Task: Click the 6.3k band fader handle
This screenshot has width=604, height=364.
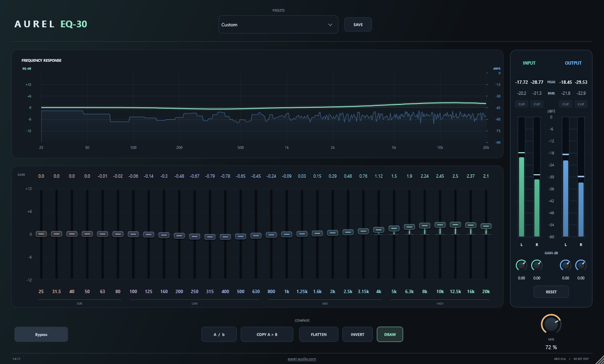Action: tap(409, 227)
